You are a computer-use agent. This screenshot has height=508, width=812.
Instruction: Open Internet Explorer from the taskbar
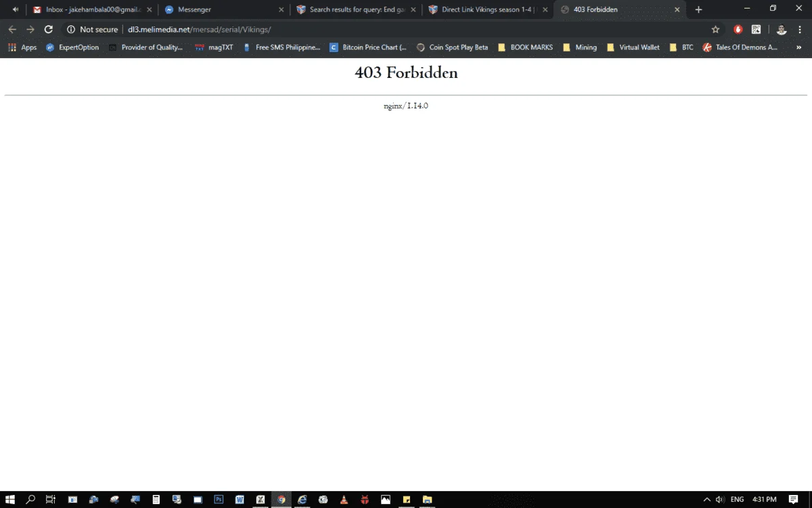coord(302,500)
